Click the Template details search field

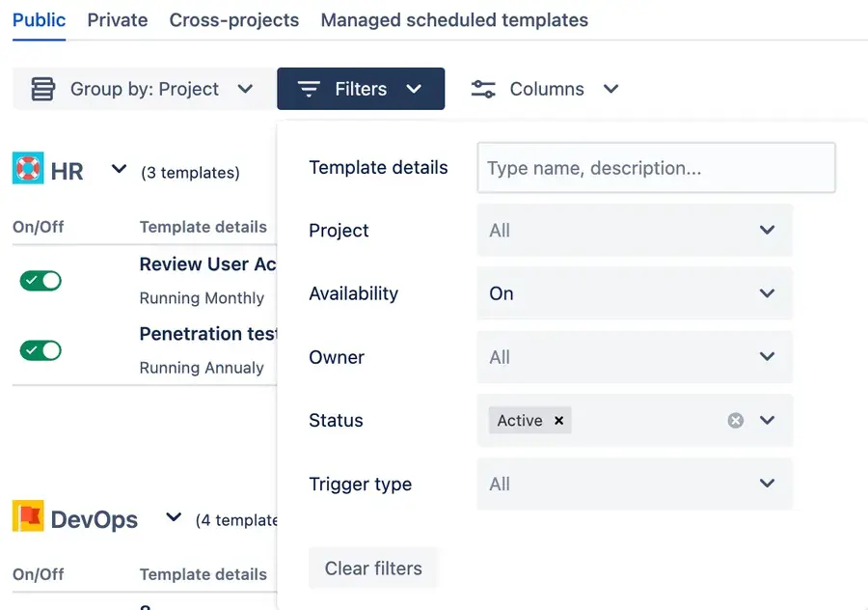tap(656, 167)
